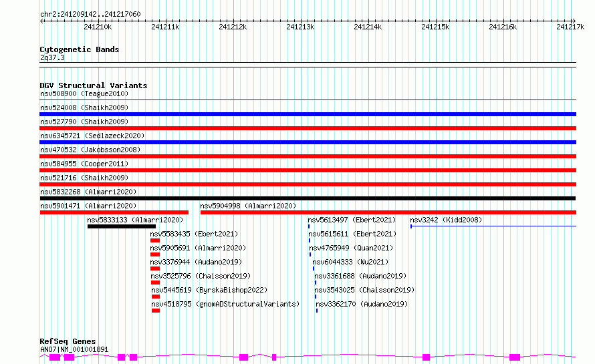The width and height of the screenshot is (595, 364).
Task: Click the nsv5833133 (Almarri2020) label
Action: pyautogui.click(x=135, y=220)
